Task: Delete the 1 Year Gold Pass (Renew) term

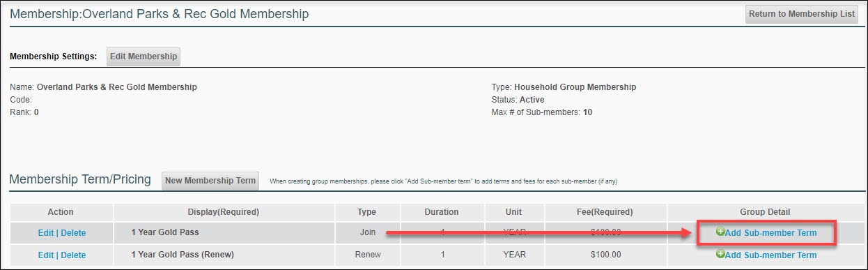Action: 73,255
